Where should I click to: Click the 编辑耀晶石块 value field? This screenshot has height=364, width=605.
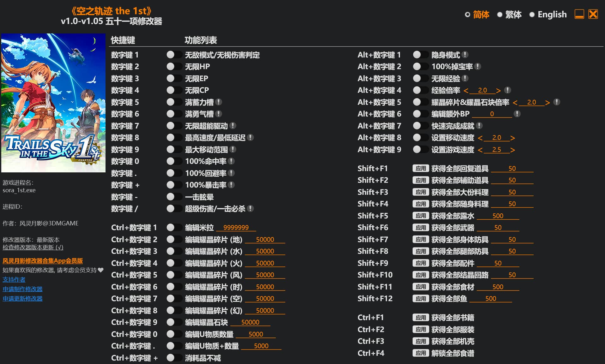[x=250, y=322]
